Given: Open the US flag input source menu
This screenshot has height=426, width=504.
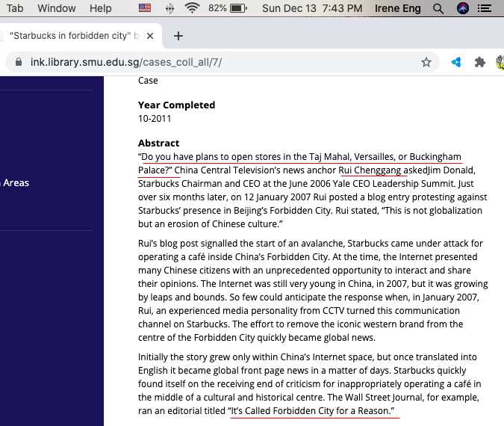Looking at the screenshot, I should coord(145,8).
